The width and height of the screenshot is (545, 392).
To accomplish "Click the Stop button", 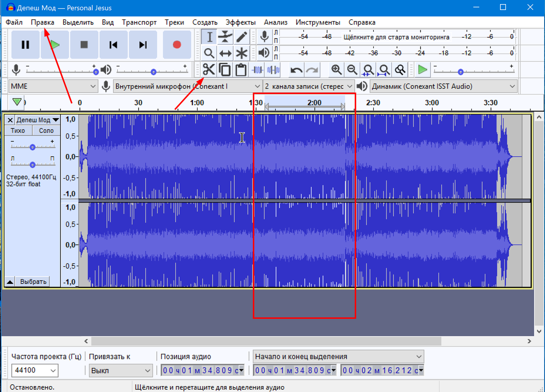I will click(x=84, y=45).
